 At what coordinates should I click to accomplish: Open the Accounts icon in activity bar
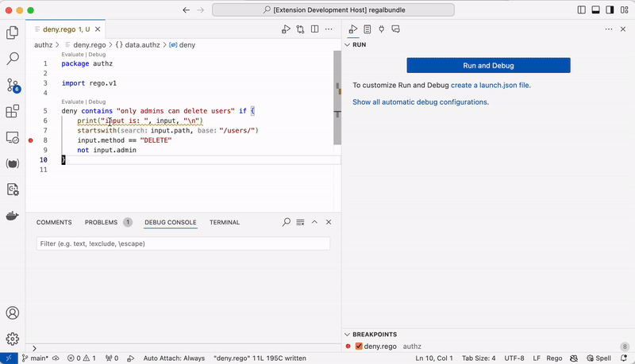pos(13,313)
